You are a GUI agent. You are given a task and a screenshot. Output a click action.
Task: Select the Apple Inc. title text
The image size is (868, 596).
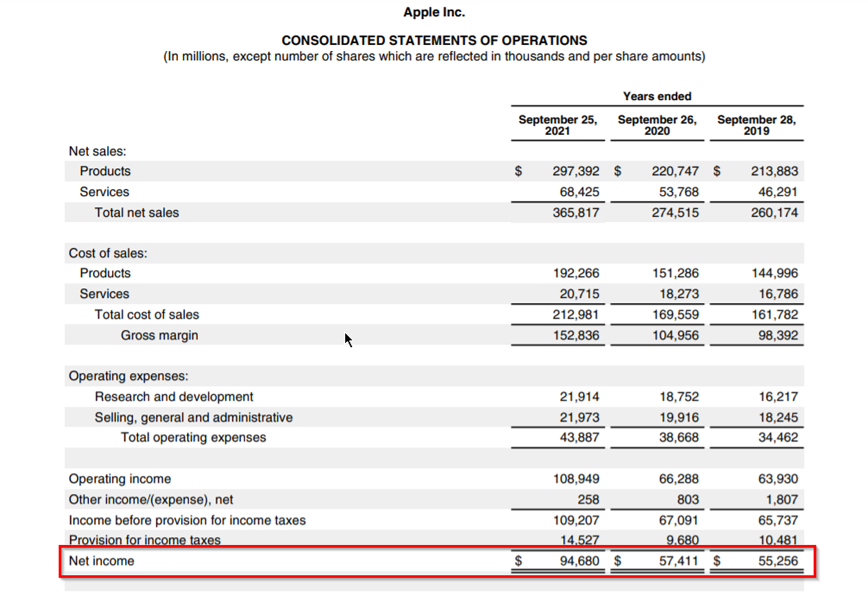click(x=434, y=12)
